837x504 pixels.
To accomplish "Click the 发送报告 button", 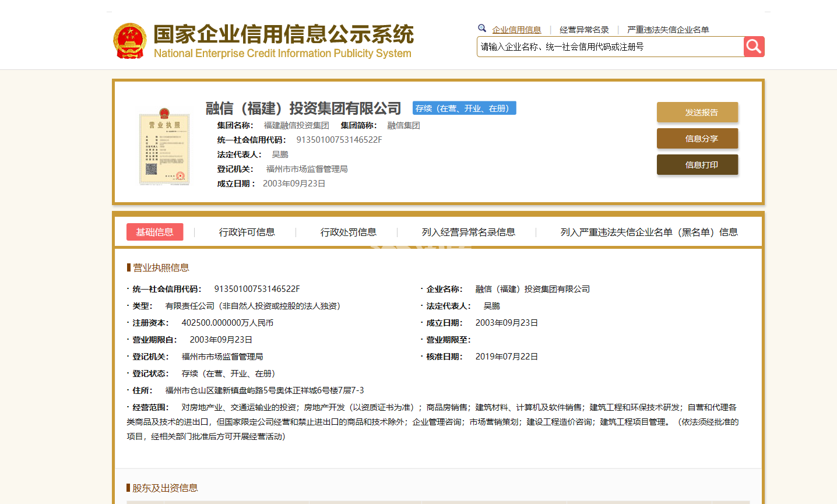I will (x=697, y=112).
